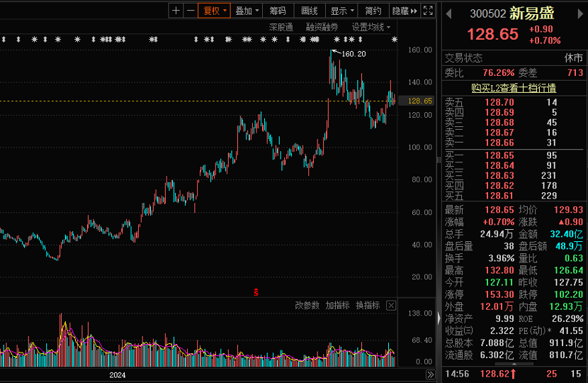Click the 2024 date axis label
Screen dimensions: 588x383
pos(118,374)
